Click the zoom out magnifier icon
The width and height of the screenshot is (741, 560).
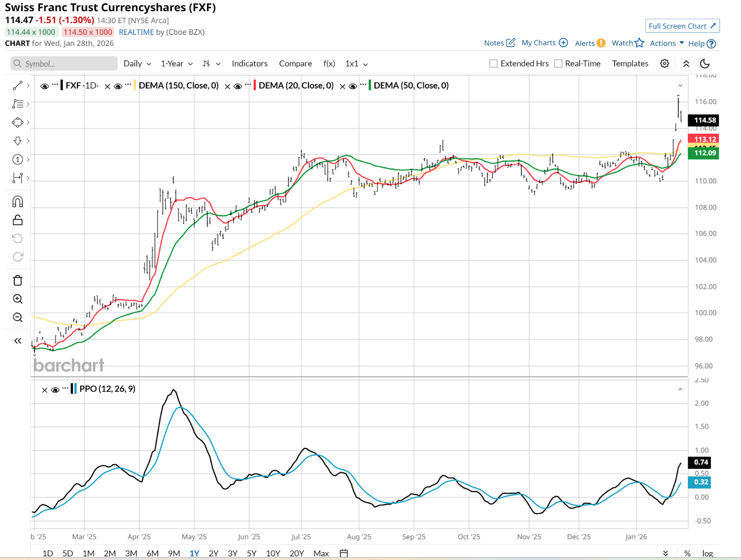click(x=18, y=317)
